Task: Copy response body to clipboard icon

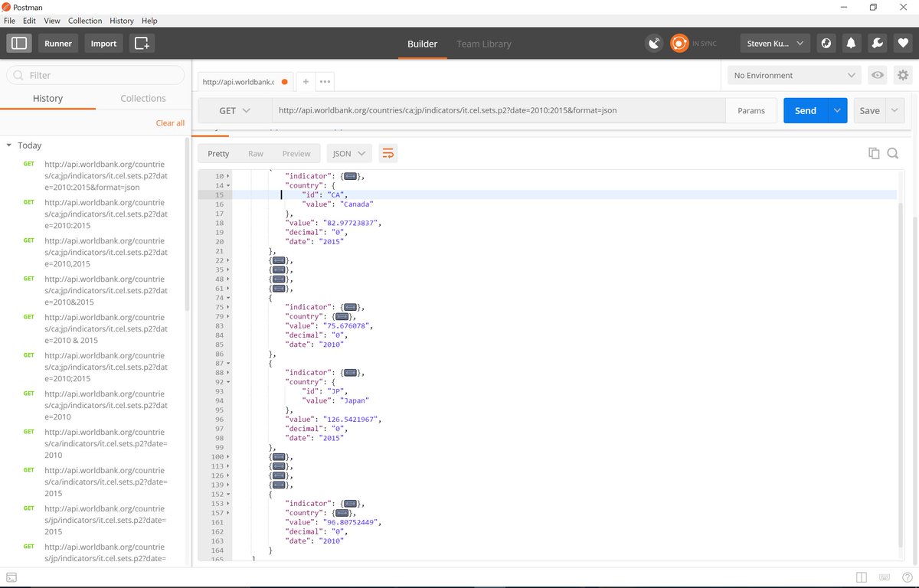Action: (x=874, y=153)
